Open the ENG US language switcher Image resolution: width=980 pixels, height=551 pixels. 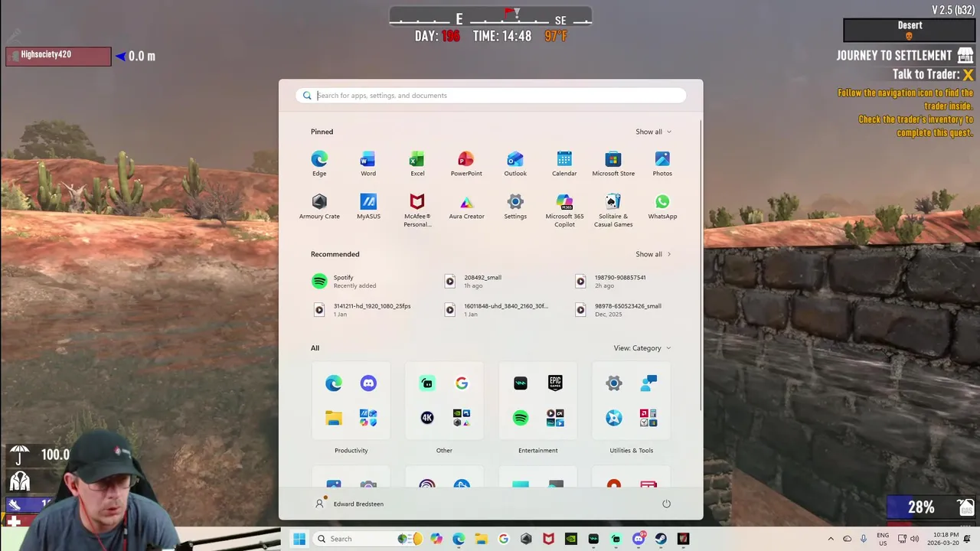pos(882,539)
